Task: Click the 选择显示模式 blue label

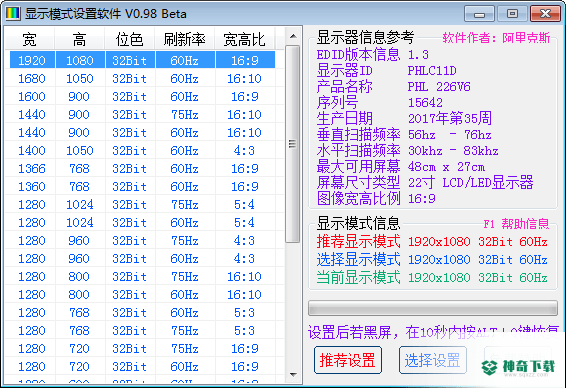Action: (358, 260)
